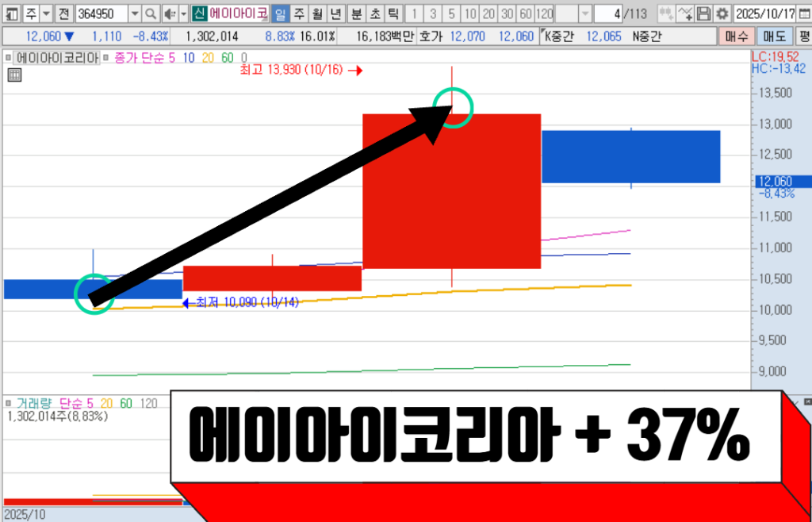Click the panel layout icon at far left

click(11, 14)
